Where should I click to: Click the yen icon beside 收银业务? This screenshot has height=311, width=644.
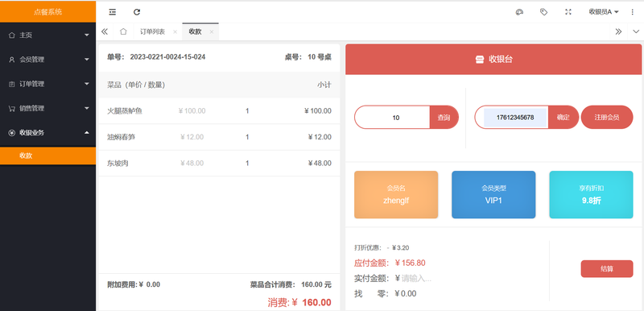11,133
